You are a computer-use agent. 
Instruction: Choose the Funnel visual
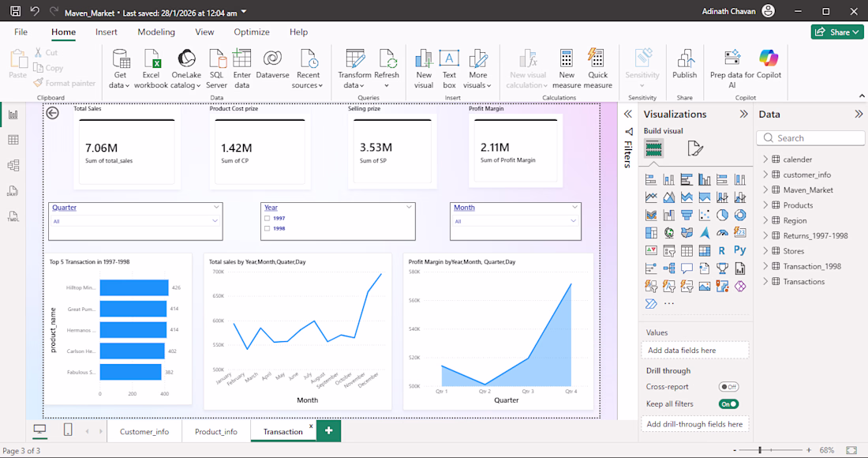click(687, 215)
